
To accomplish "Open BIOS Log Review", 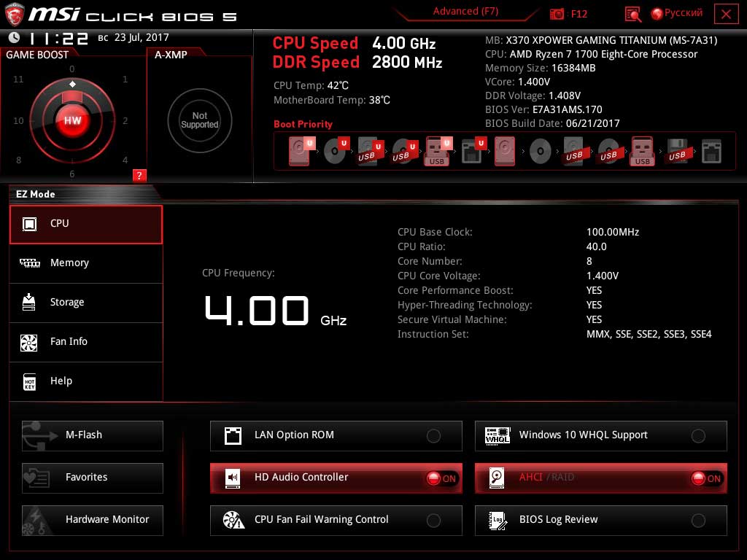I will (601, 520).
